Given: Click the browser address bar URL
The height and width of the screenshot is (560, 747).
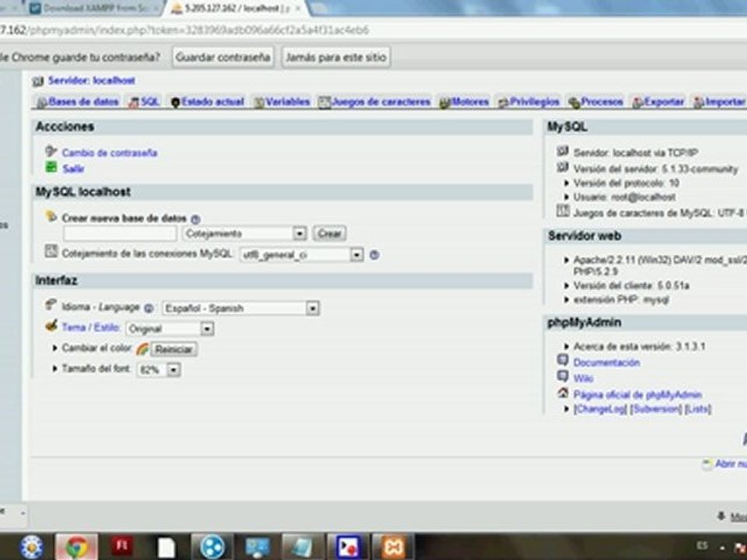Looking at the screenshot, I should coord(184,30).
